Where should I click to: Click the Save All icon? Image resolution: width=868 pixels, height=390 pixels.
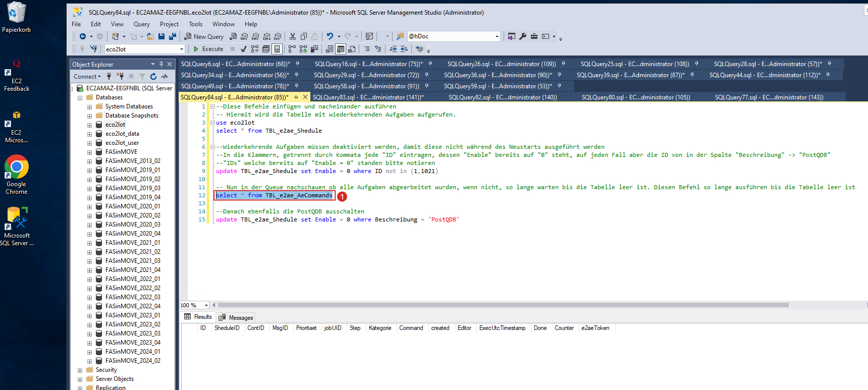(173, 36)
